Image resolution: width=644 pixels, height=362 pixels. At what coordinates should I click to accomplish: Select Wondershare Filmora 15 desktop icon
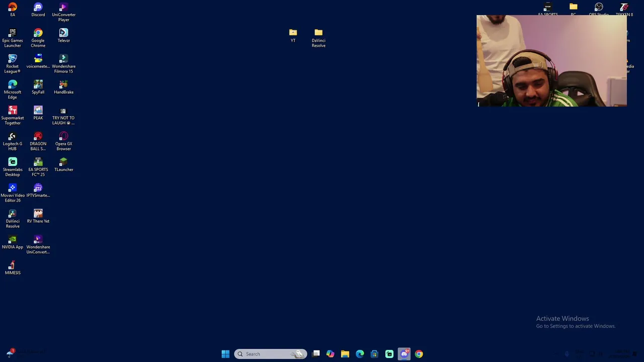pos(63,64)
